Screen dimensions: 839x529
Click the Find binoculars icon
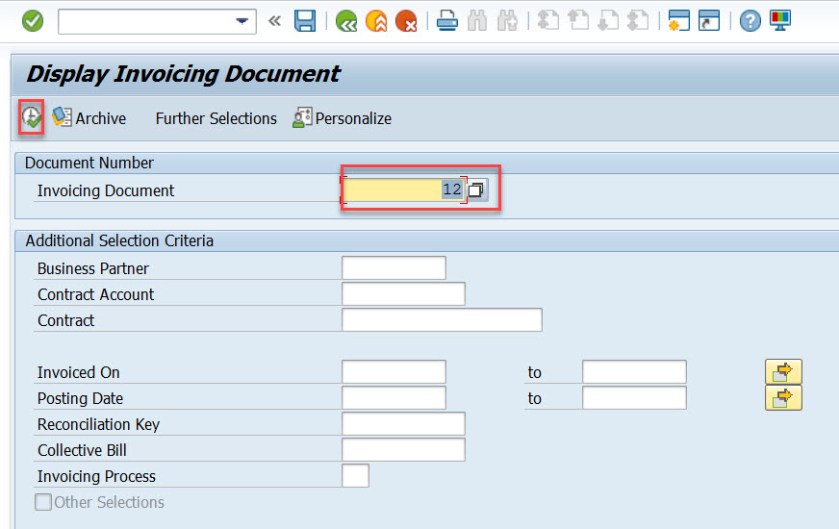(477, 21)
